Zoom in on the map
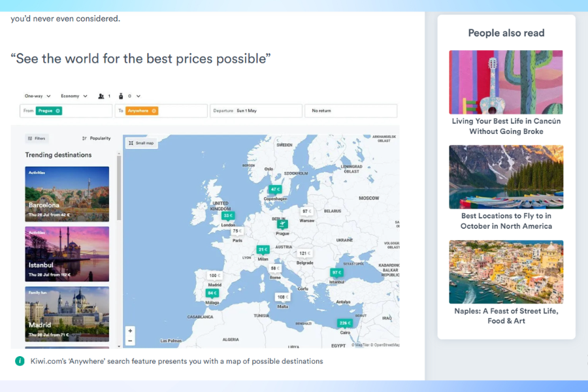588x392 pixels. coord(130,331)
